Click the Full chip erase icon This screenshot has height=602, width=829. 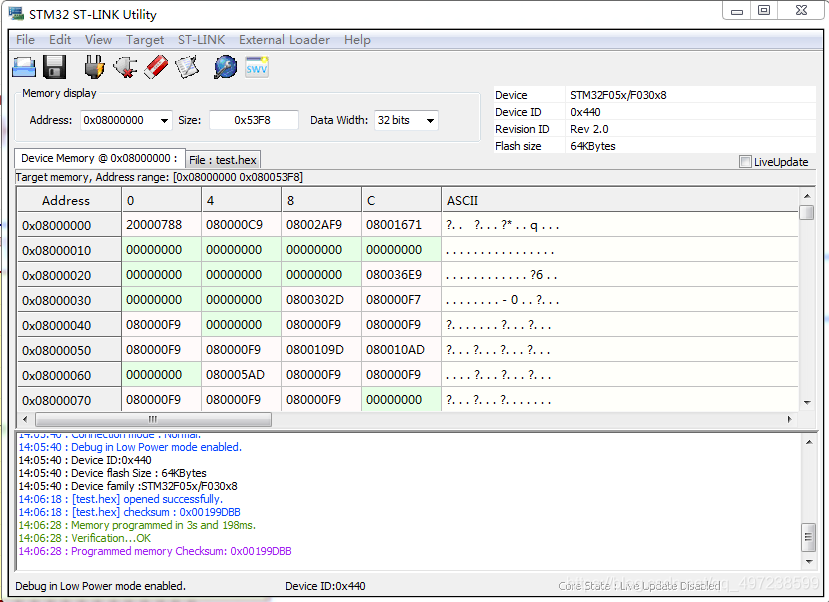tap(156, 68)
